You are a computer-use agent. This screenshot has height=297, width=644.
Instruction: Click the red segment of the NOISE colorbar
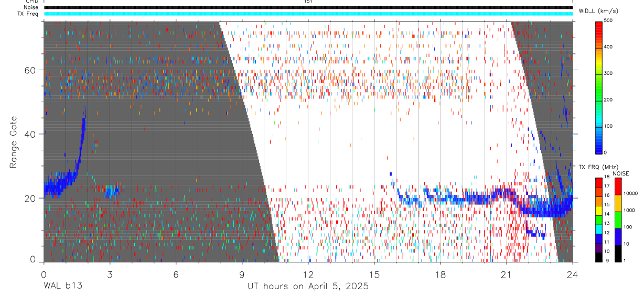[618, 186]
